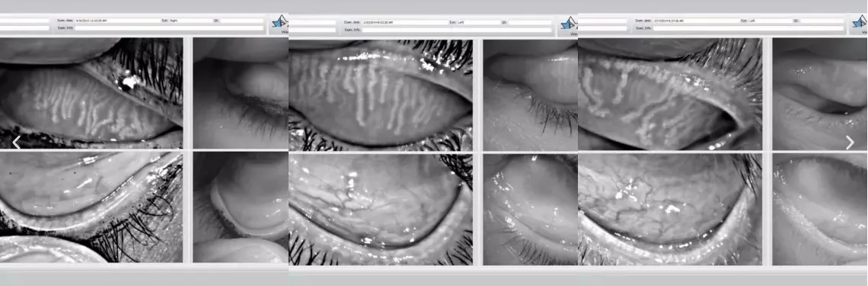The height and width of the screenshot is (286, 868).
Task: Click the Exam date field showing 1/17/2014
Action: pos(696,21)
